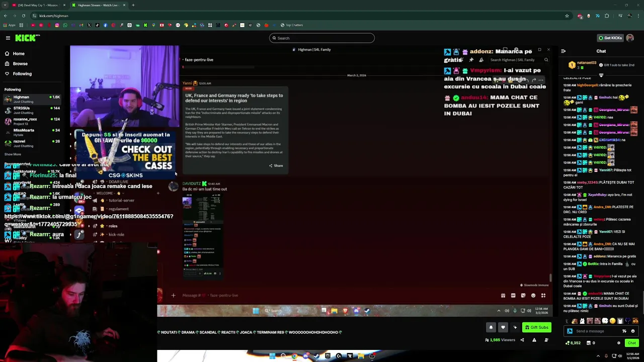Click the translate icon in chat box
644x362 pixels.
(624, 331)
